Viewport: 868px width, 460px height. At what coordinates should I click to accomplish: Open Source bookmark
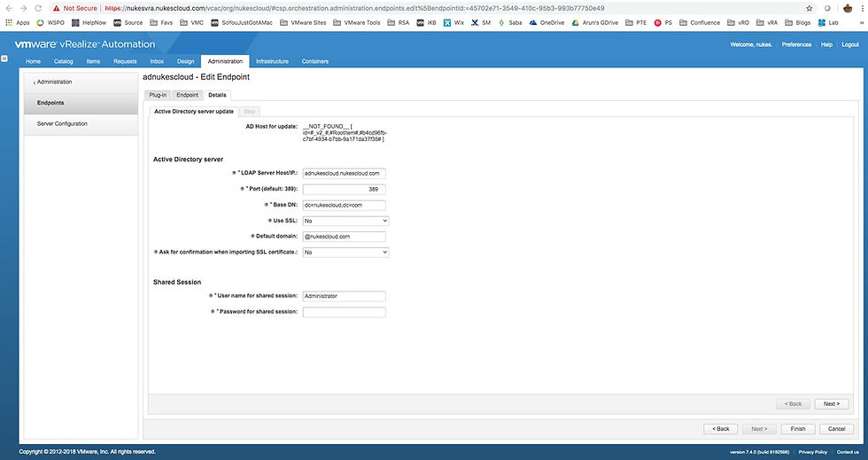coord(128,23)
